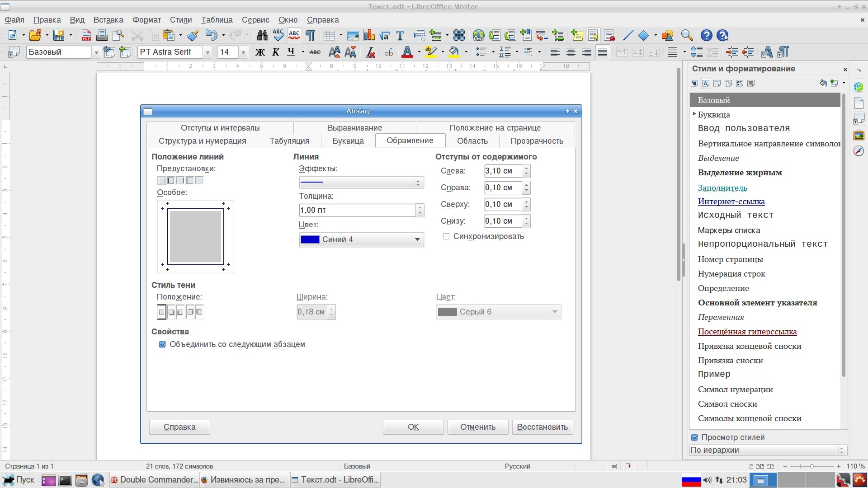Click the Справка button in dialog

[x=179, y=427]
